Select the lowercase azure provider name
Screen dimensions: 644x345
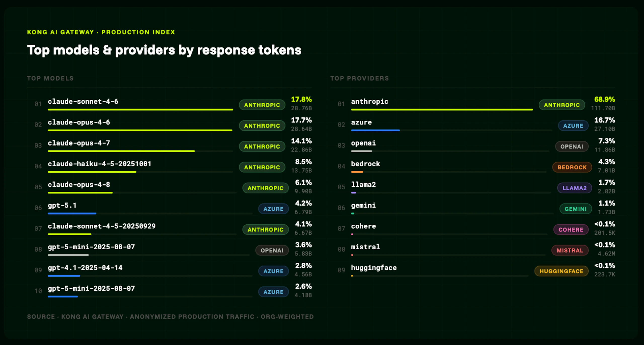click(361, 122)
